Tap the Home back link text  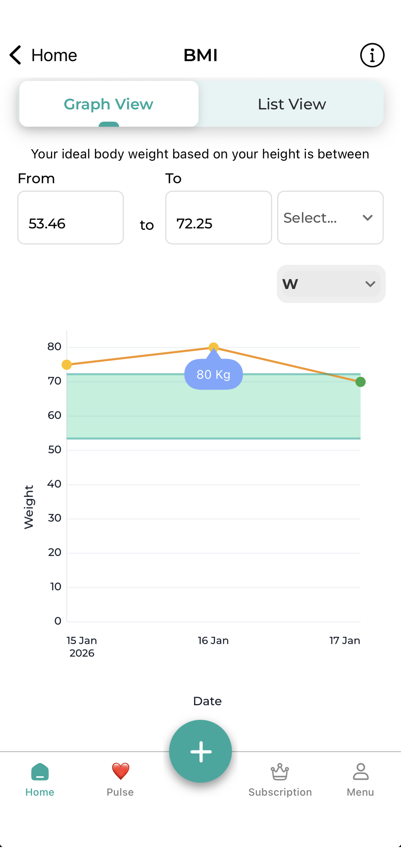point(54,55)
